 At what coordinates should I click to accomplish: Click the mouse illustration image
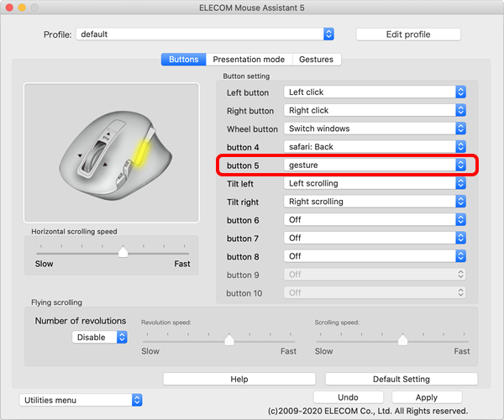point(112,153)
